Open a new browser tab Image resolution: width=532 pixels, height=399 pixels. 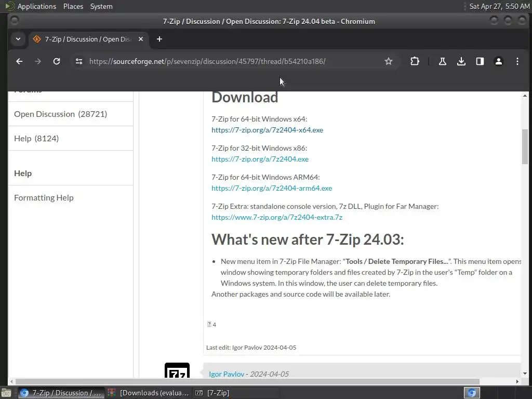point(159,39)
